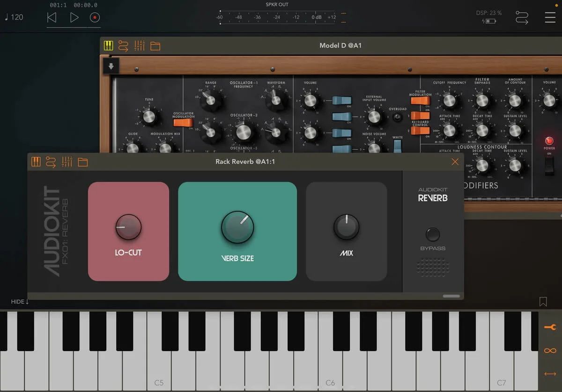Image resolution: width=562 pixels, height=392 pixels.
Task: Click the rewind to start transport button
Action: [x=52, y=18]
